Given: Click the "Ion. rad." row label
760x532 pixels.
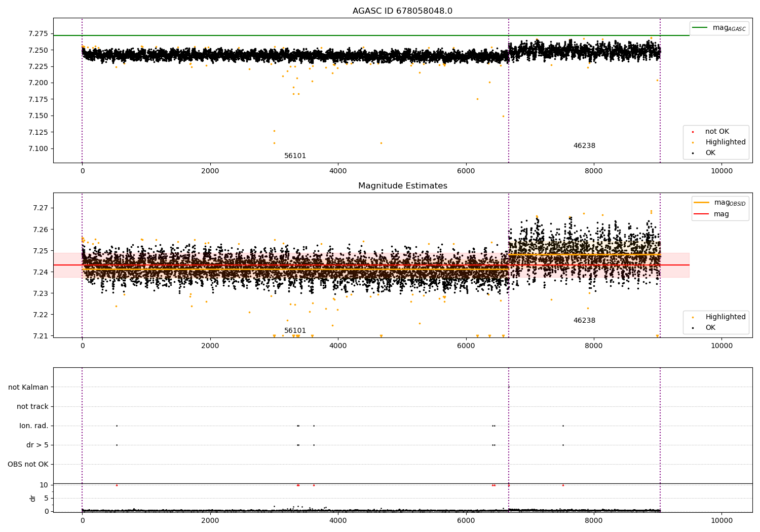Looking at the screenshot, I should pos(34,426).
